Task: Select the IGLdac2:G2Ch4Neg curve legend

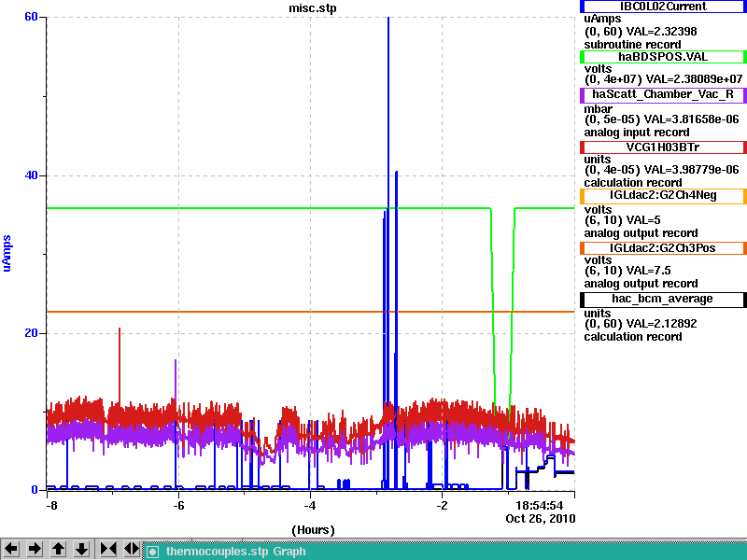Action: (663, 196)
